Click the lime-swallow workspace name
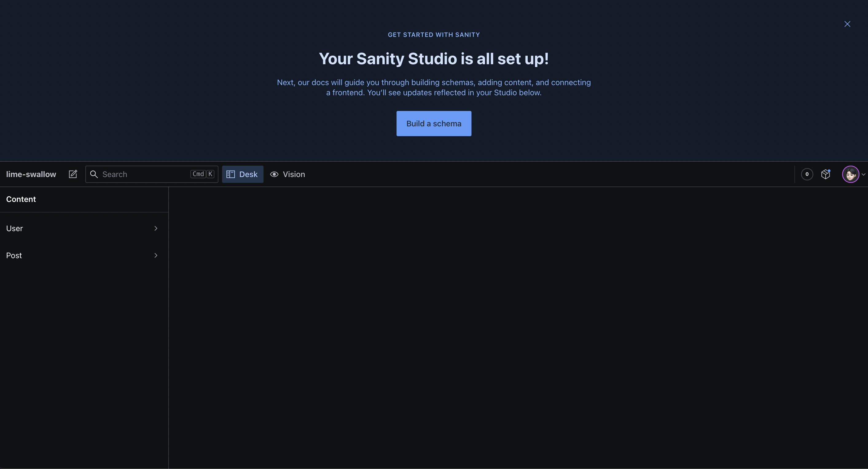Image resolution: width=868 pixels, height=469 pixels. click(31, 174)
